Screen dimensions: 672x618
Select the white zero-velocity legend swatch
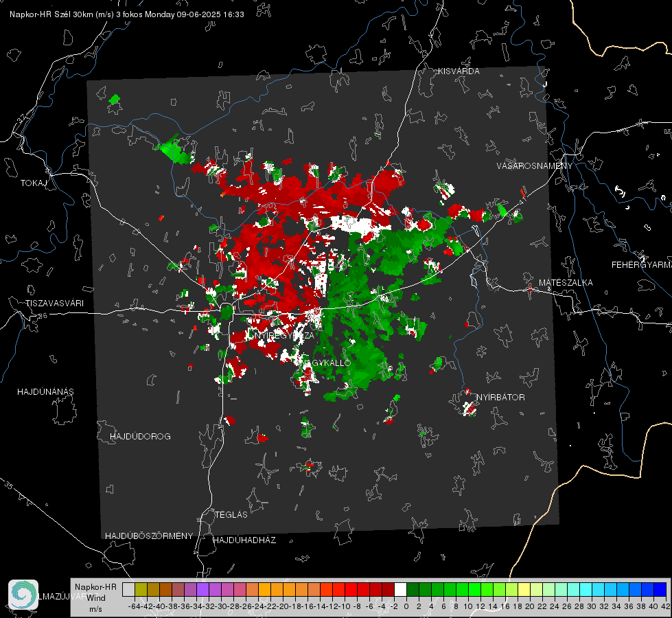400,589
